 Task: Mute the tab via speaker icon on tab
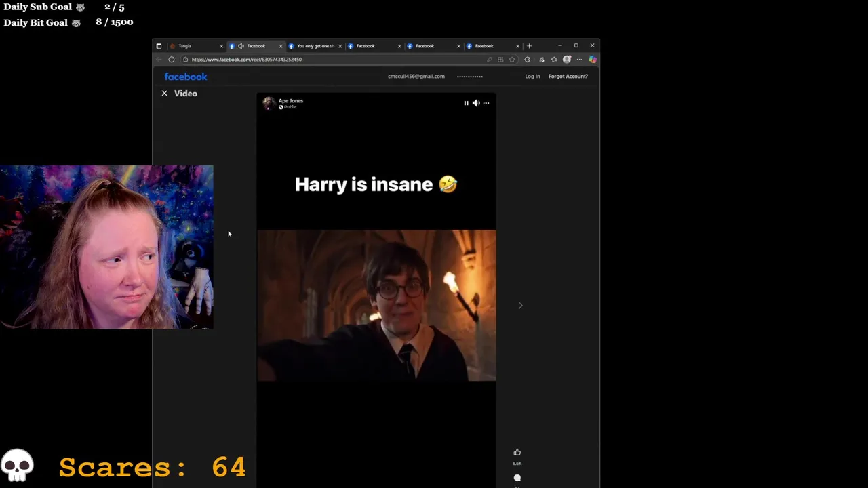click(241, 46)
